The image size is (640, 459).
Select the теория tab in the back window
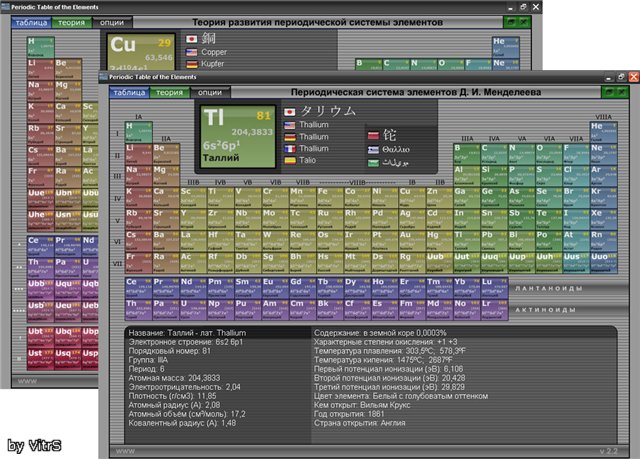[x=71, y=22]
